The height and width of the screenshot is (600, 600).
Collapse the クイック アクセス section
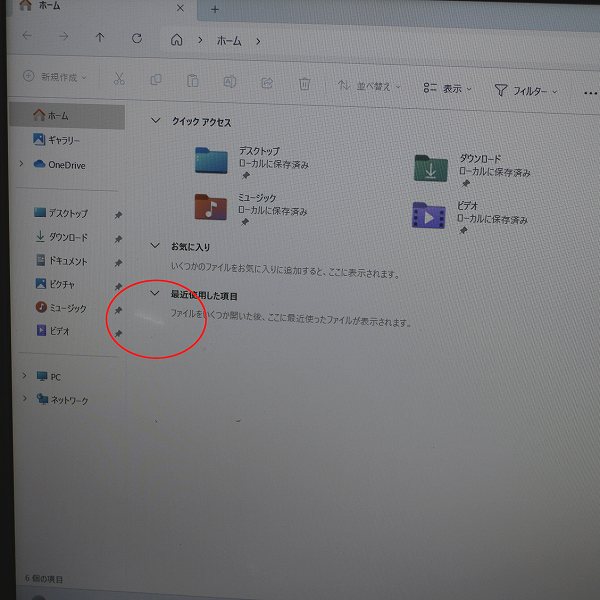coord(154,121)
